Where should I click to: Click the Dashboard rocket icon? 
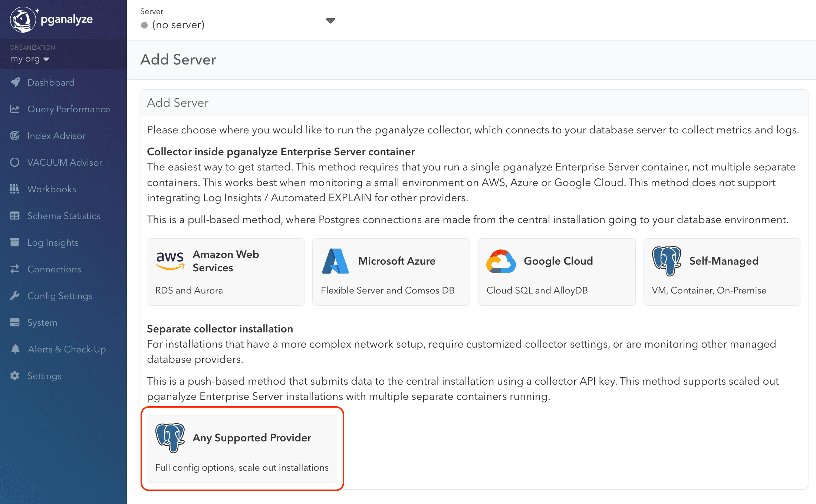15,82
